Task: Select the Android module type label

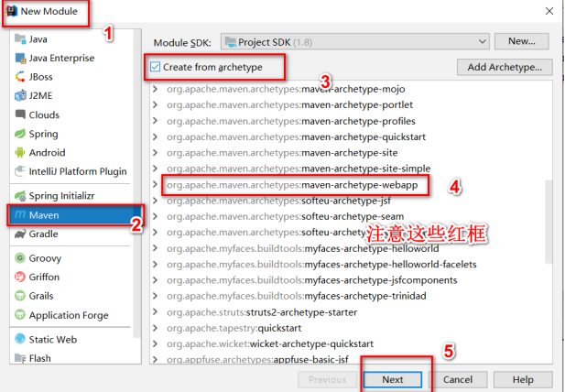Action: coord(48,152)
